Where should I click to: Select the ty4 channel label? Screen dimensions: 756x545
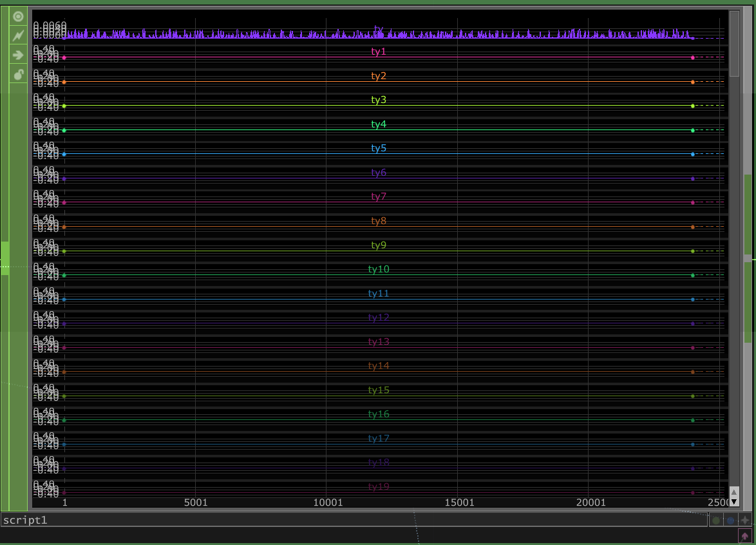coord(379,124)
